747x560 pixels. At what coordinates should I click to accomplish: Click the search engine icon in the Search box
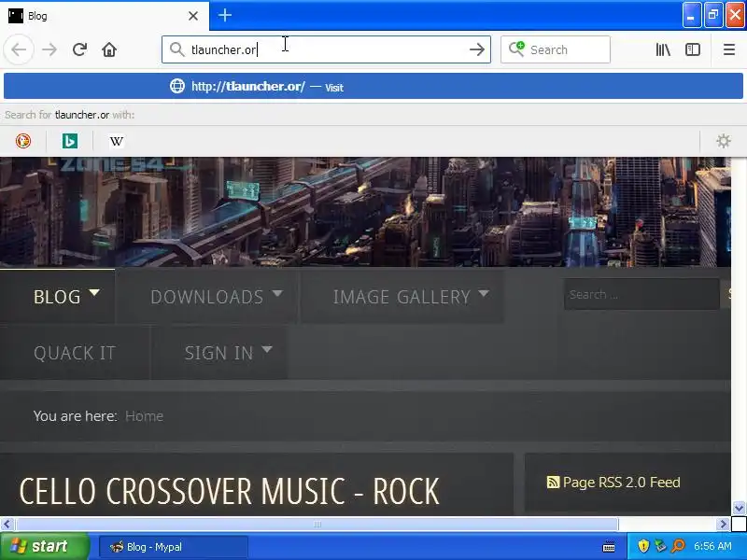(516, 49)
